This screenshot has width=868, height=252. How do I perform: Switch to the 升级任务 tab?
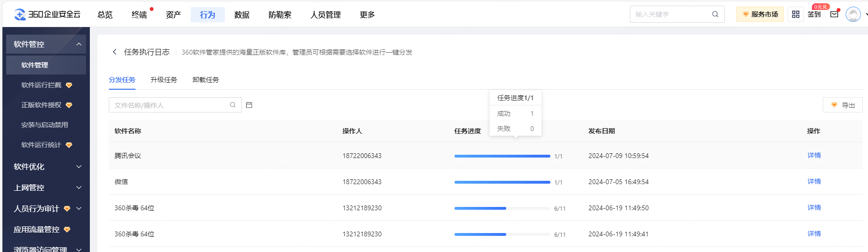click(164, 80)
